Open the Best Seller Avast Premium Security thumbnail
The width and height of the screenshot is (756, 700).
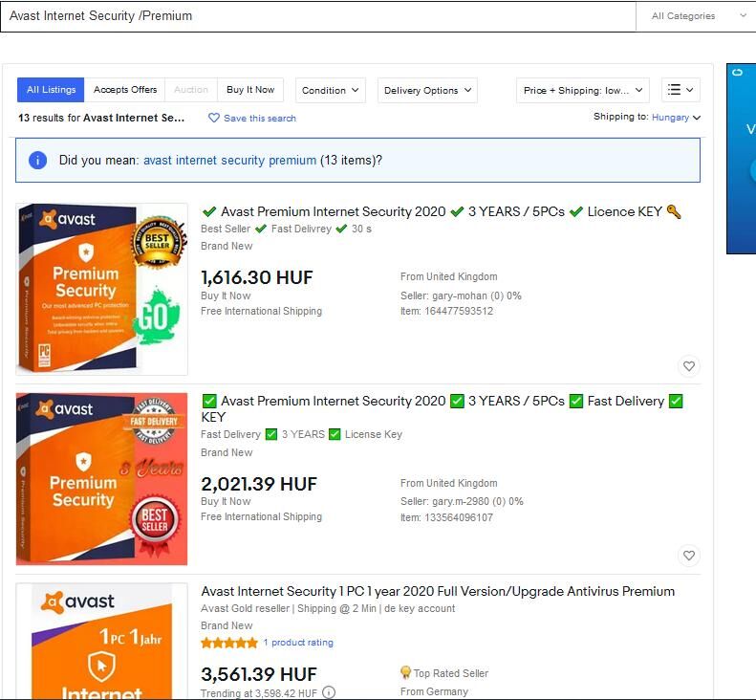[x=101, y=289]
